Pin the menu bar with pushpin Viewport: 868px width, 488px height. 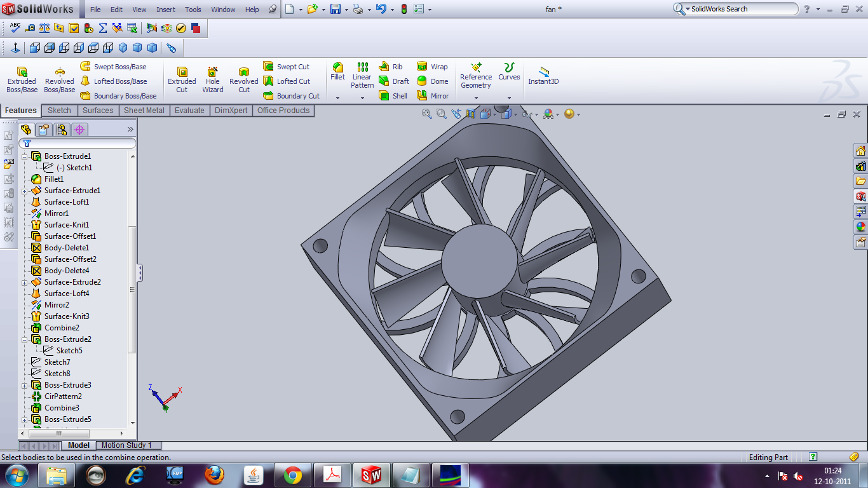coord(273,10)
